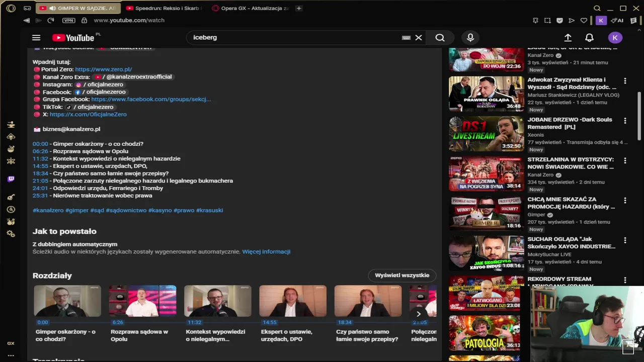644x362 pixels.
Task: Open options for Adwokat Zwyzywał Klienta video
Action: pos(625,81)
